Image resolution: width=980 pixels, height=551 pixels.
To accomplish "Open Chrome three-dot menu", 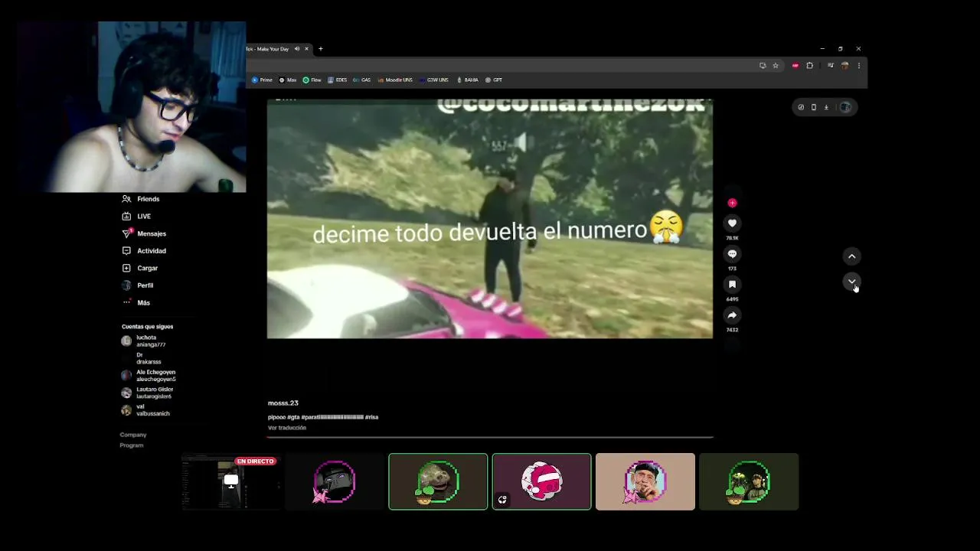I will pos(858,66).
